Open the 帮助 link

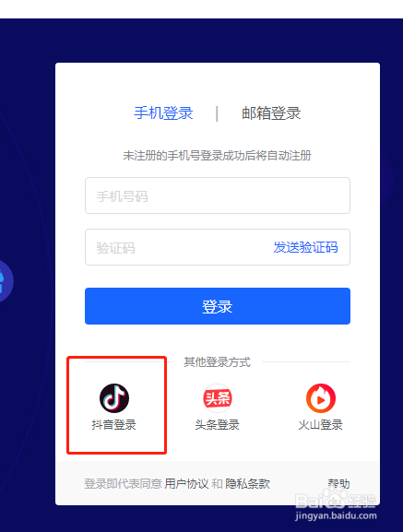tap(338, 484)
